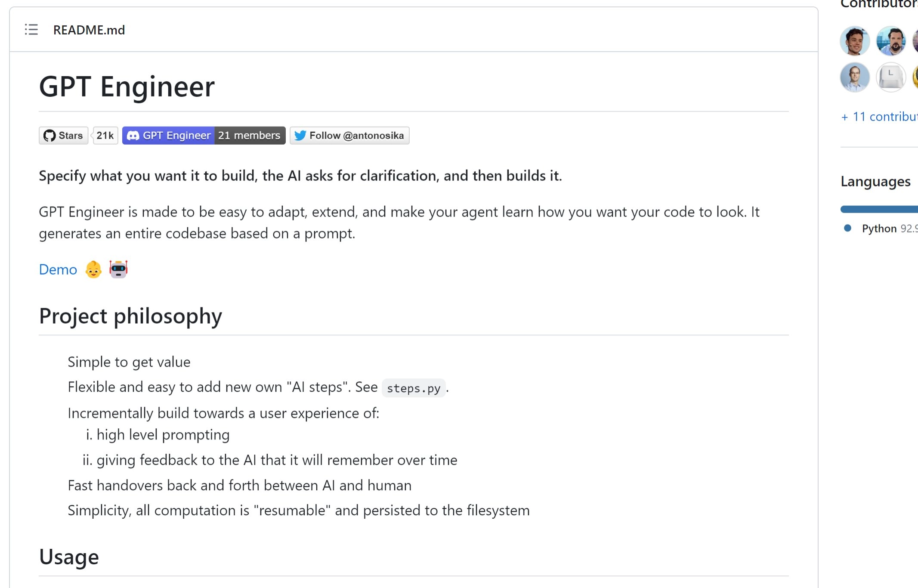Viewport: 918px width, 588px height.
Task: Join the 21 members Discord server
Action: click(249, 135)
